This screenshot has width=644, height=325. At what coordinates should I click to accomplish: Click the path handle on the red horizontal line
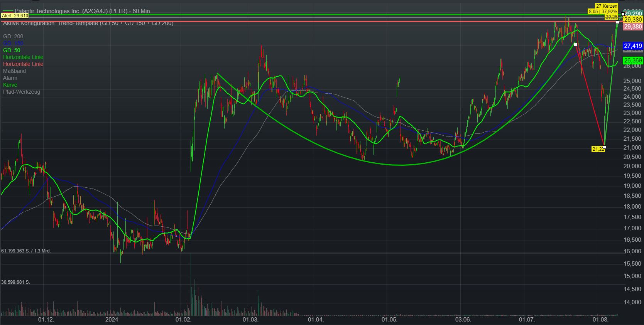(x=618, y=22)
